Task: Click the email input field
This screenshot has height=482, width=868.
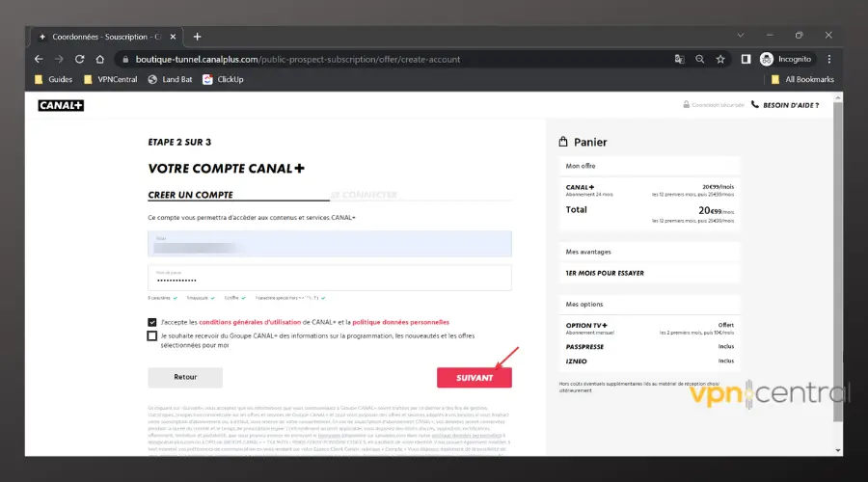Action: click(x=330, y=244)
